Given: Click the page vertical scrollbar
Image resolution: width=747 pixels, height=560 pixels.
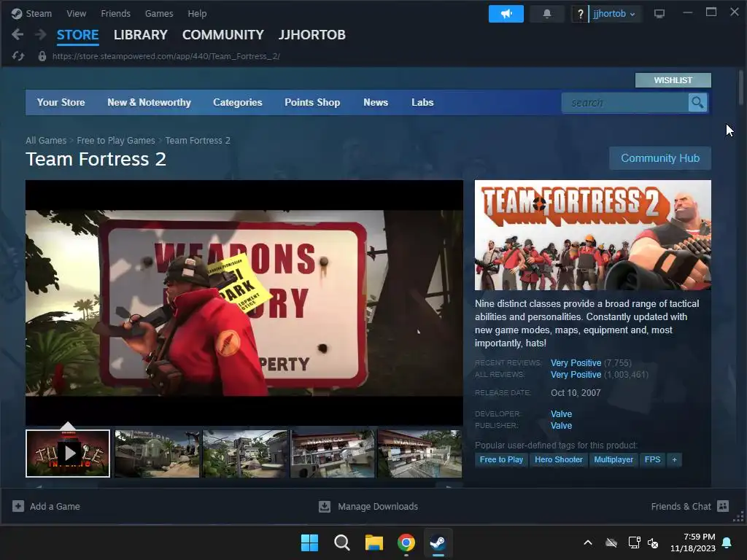Looking at the screenshot, I should [741, 88].
